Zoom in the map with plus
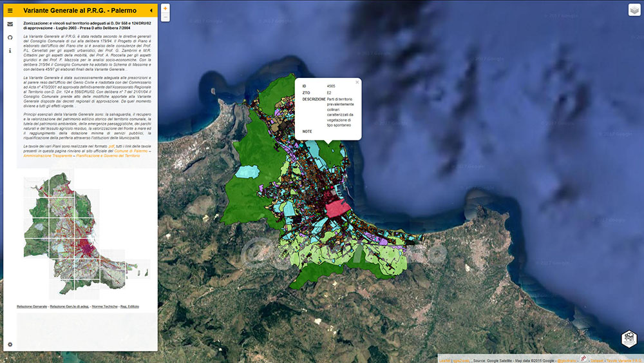This screenshot has height=363, width=644. tap(165, 8)
